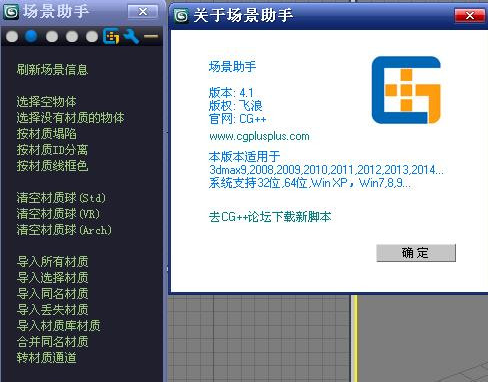Click the 去CG++论坛下载新脚本 link
This screenshot has width=488, height=382.
coord(270,217)
